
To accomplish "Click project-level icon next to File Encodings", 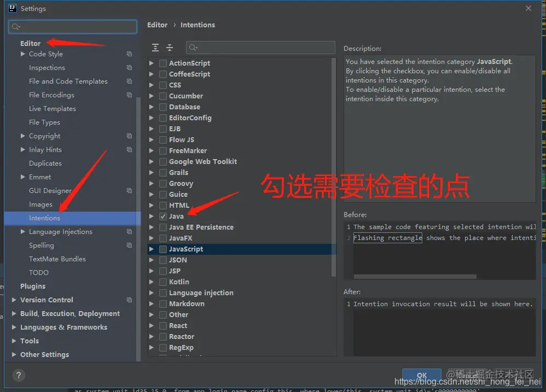I will tap(130, 95).
